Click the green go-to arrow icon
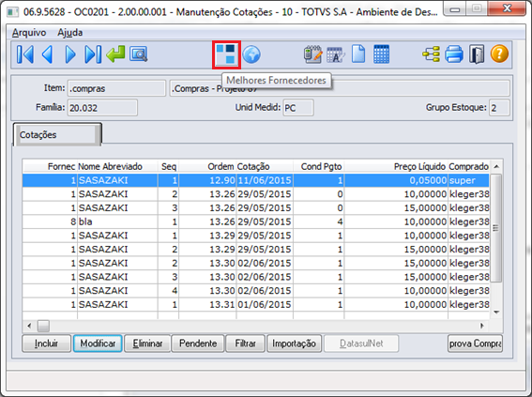The image size is (532, 397). (115, 54)
